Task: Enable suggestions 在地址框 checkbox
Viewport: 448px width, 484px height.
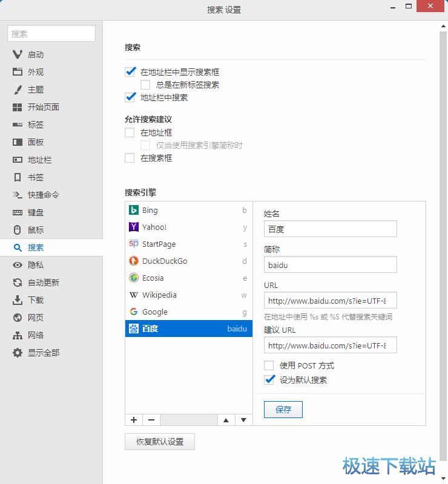Action: 130,132
